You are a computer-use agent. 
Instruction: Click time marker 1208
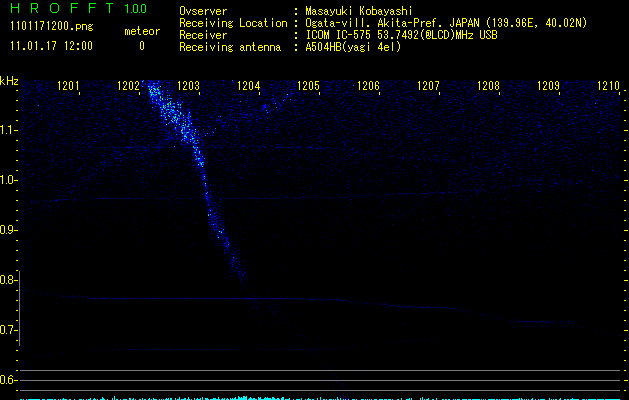point(489,86)
